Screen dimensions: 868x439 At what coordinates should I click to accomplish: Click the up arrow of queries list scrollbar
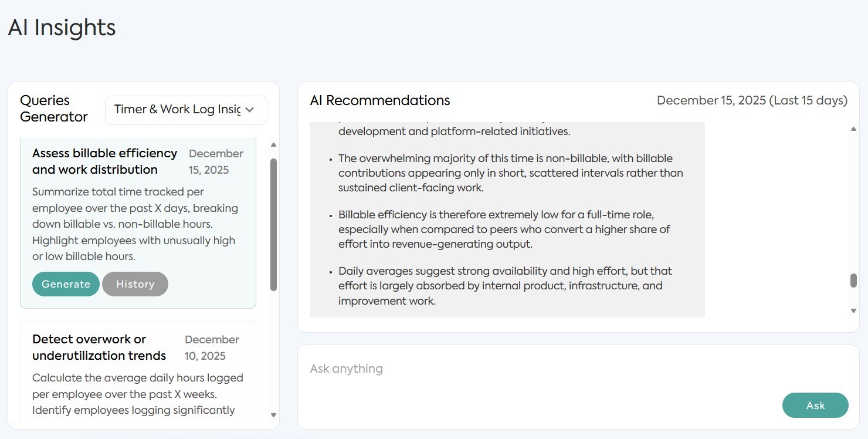(273, 145)
